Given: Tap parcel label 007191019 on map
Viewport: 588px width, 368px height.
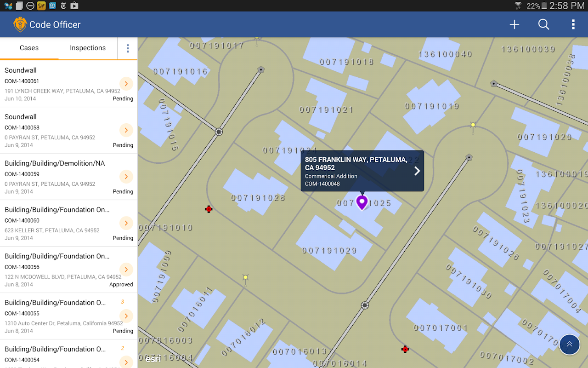Looking at the screenshot, I should click(x=432, y=106).
